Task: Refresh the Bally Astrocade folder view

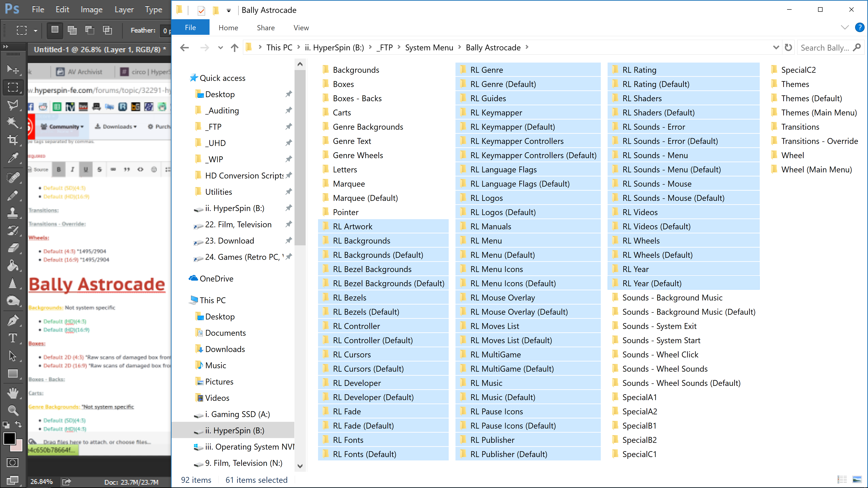Action: tap(788, 47)
